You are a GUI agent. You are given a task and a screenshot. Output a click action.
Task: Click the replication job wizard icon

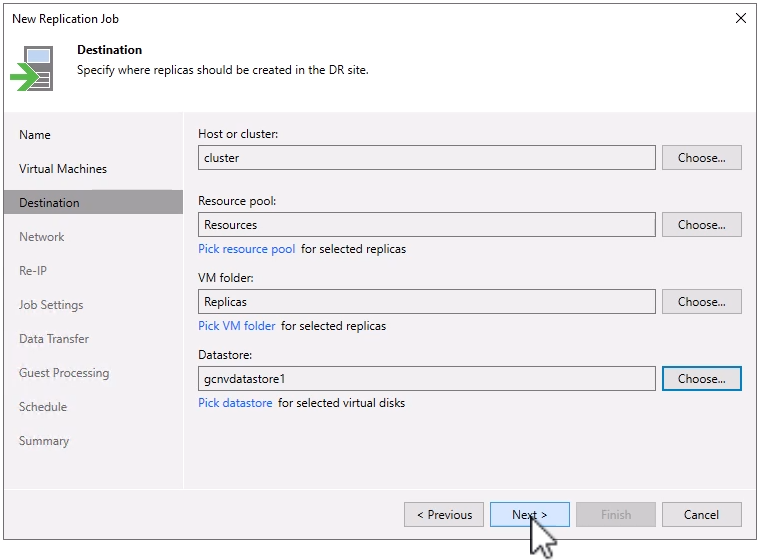(33, 68)
